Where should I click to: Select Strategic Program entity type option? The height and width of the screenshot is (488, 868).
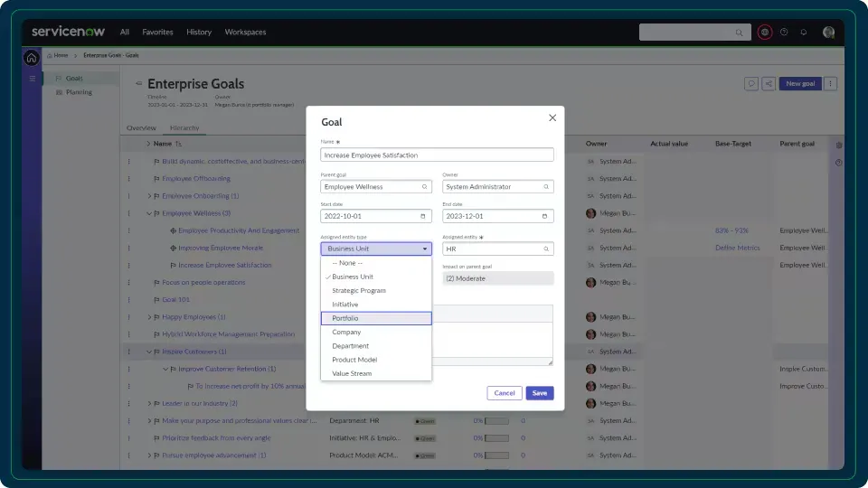(x=376, y=290)
